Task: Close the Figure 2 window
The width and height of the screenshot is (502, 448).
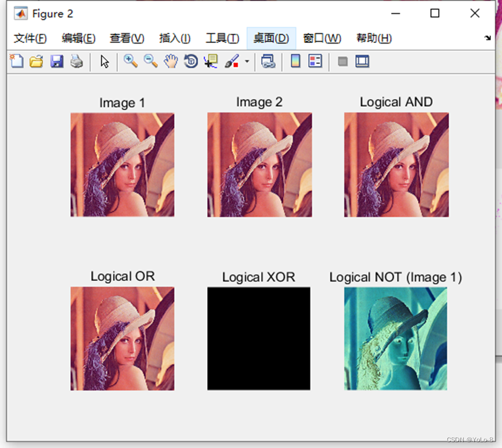Action: point(475,13)
